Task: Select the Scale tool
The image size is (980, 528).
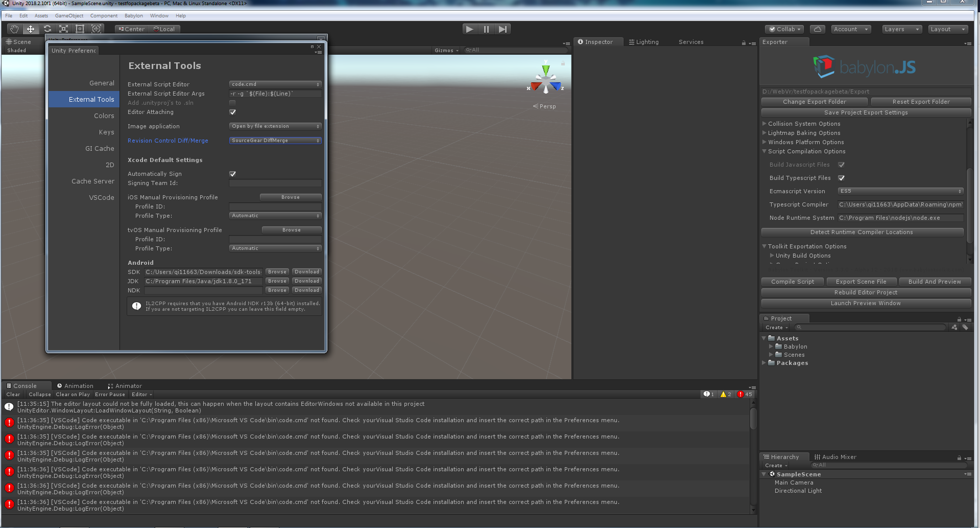Action: pos(63,29)
